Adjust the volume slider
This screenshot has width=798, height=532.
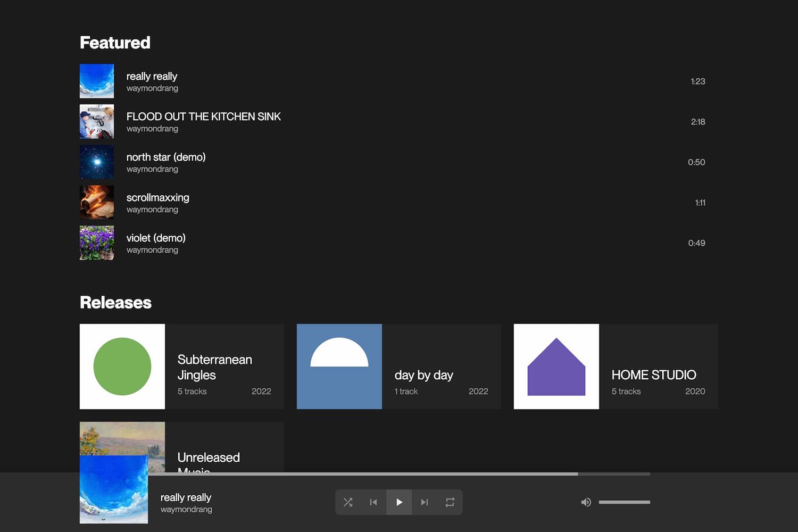tap(624, 502)
